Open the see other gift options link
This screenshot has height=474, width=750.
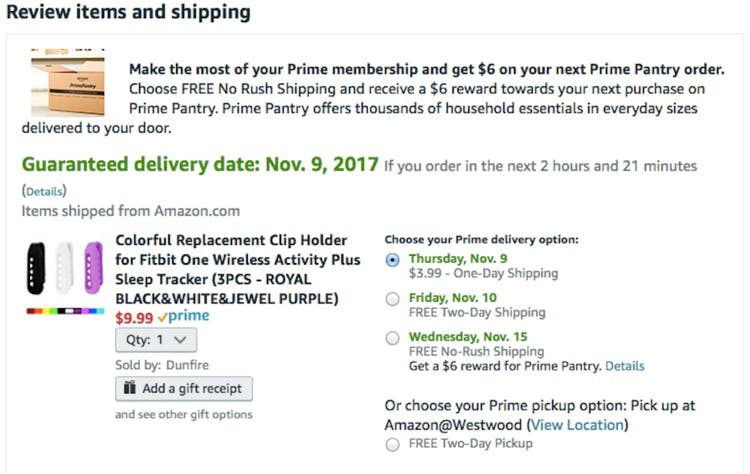pyautogui.click(x=184, y=414)
